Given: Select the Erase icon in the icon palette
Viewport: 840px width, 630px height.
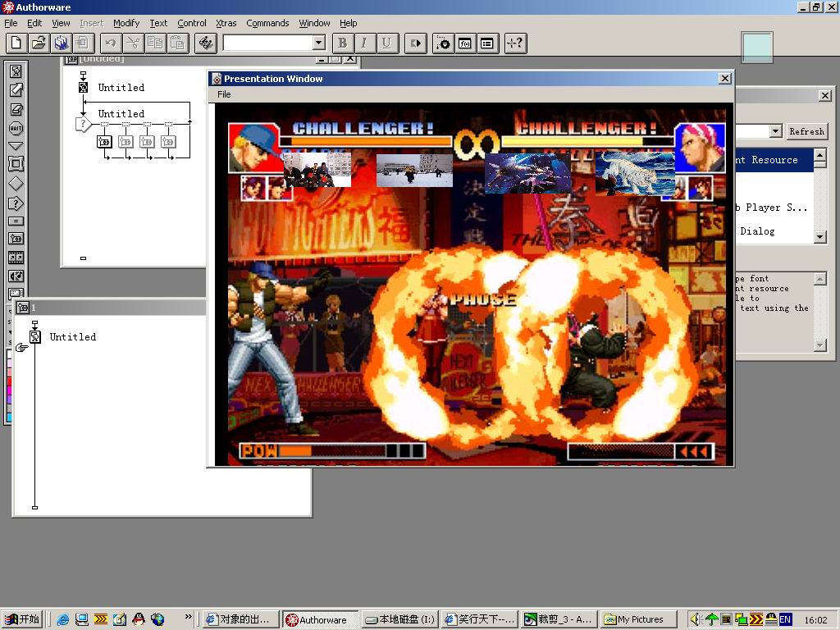Looking at the screenshot, I should [16, 109].
